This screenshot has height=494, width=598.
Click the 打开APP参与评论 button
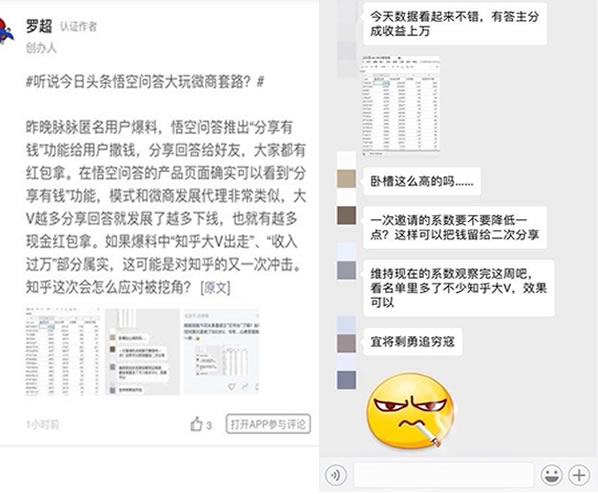tap(268, 424)
